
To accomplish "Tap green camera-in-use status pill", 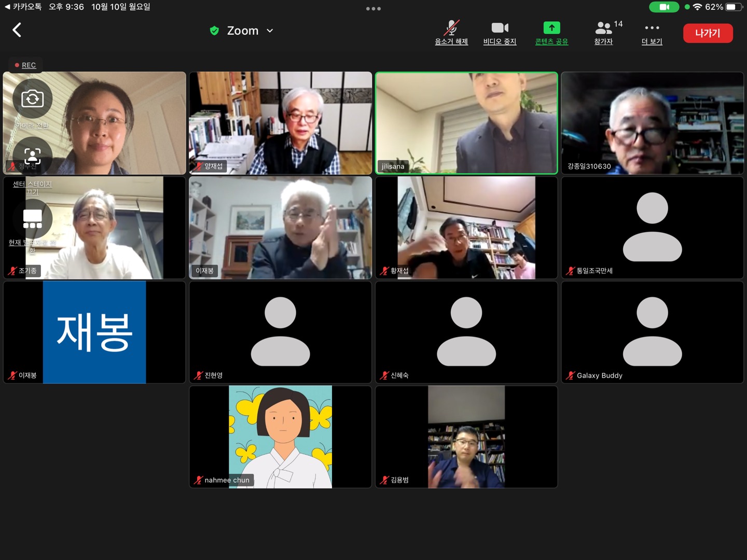I will [664, 7].
